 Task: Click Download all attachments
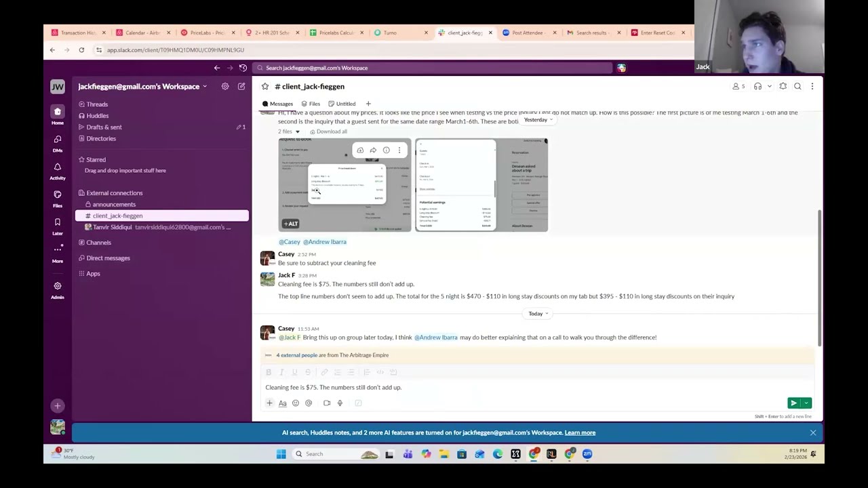click(328, 131)
